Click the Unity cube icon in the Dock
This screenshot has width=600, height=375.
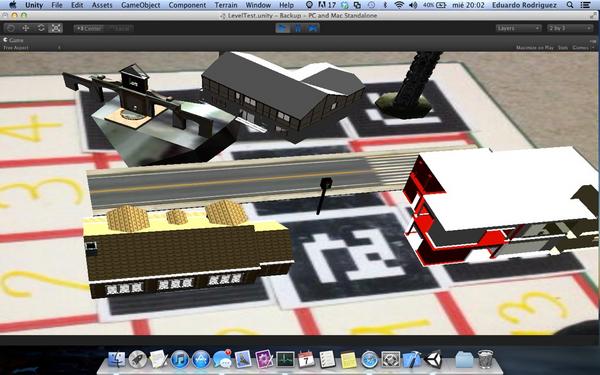point(433,360)
